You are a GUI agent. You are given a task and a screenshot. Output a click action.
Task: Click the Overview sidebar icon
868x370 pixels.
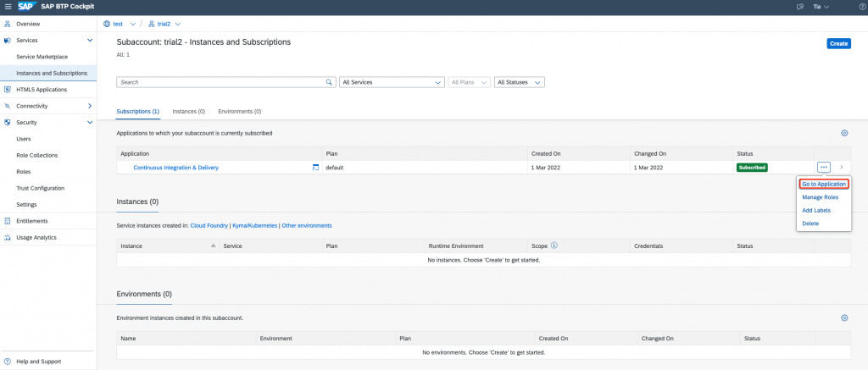7,24
